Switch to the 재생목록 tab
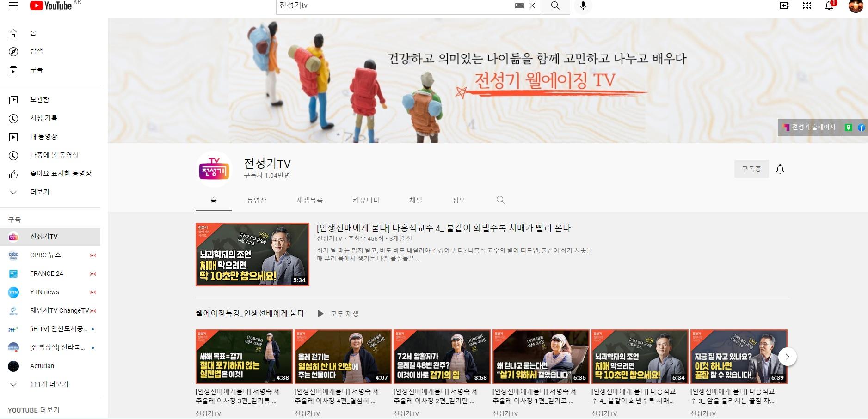This screenshot has height=419, width=868. 310,200
